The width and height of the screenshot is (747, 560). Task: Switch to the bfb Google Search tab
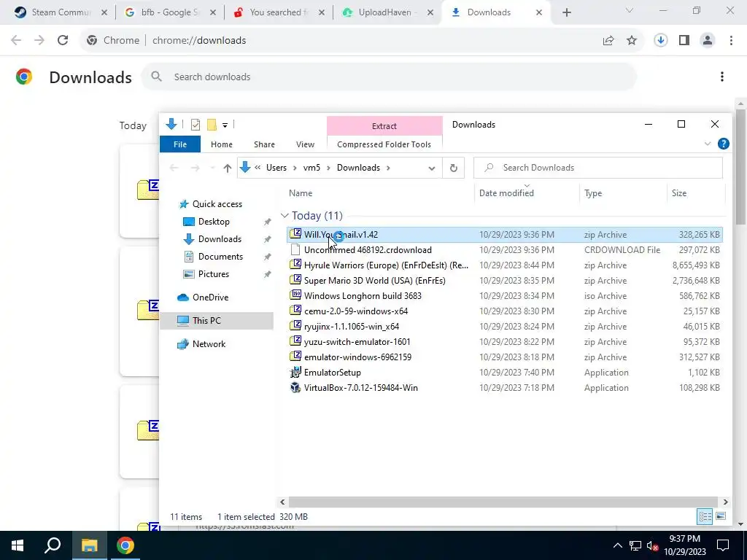point(169,12)
